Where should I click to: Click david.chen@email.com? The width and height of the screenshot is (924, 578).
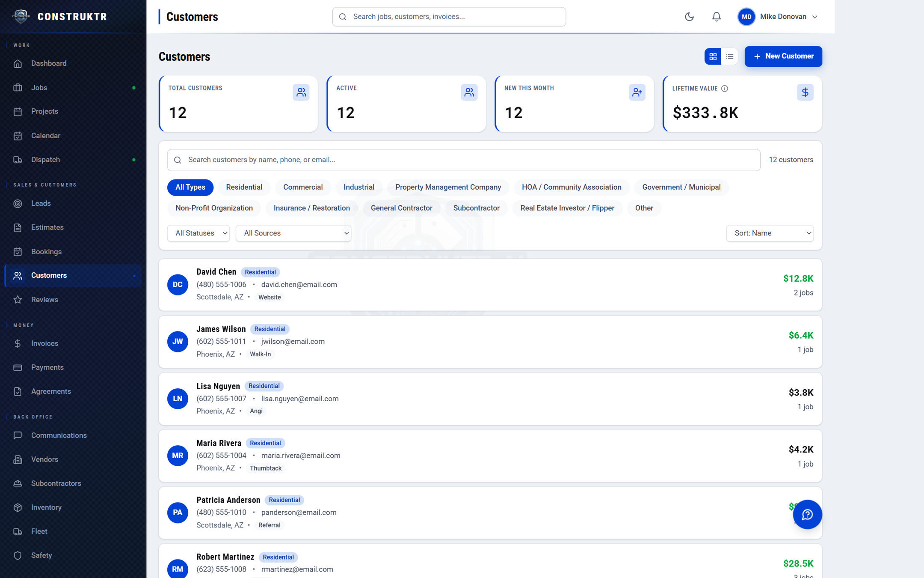[299, 285]
